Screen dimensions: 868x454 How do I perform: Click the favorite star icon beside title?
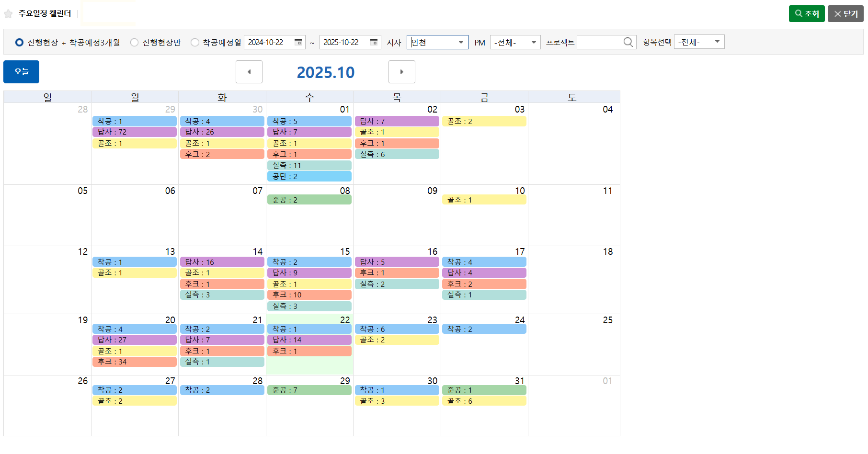pos(8,14)
